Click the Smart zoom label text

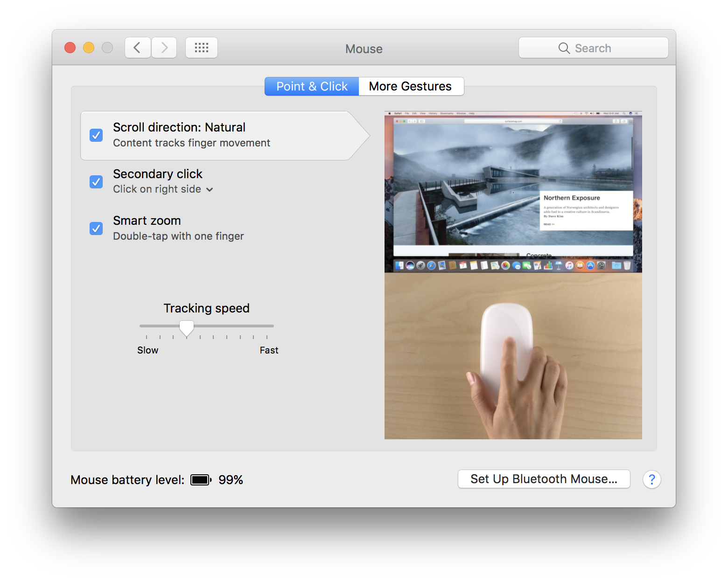point(147,221)
